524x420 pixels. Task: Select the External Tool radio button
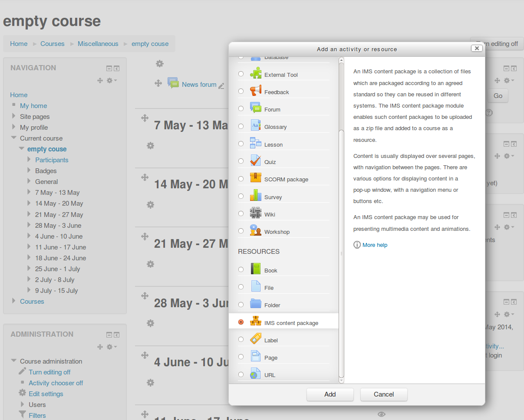(241, 74)
